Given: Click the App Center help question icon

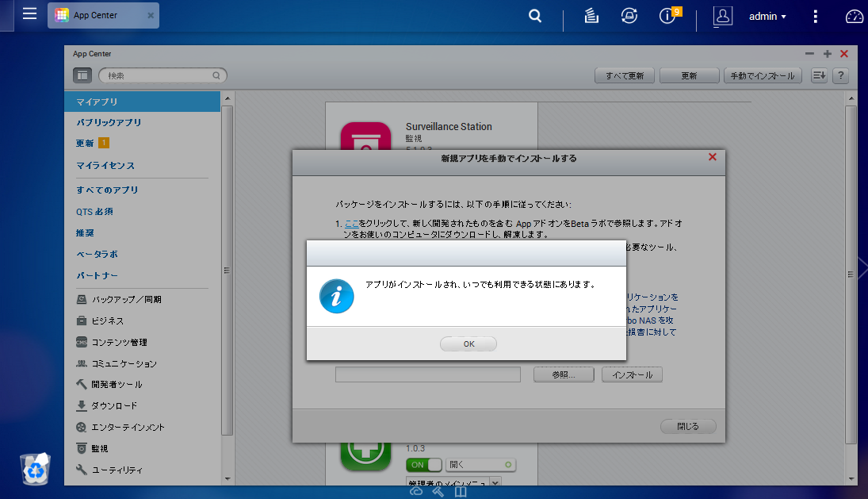Looking at the screenshot, I should pyautogui.click(x=840, y=75).
